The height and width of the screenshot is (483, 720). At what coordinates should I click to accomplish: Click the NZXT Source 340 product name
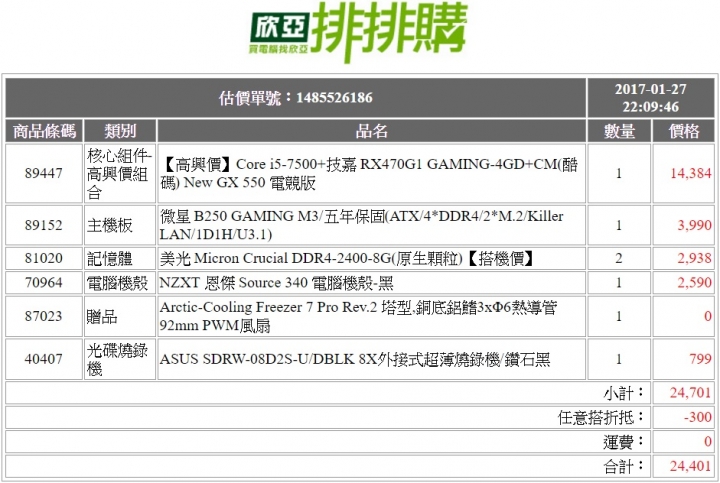pyautogui.click(x=276, y=283)
